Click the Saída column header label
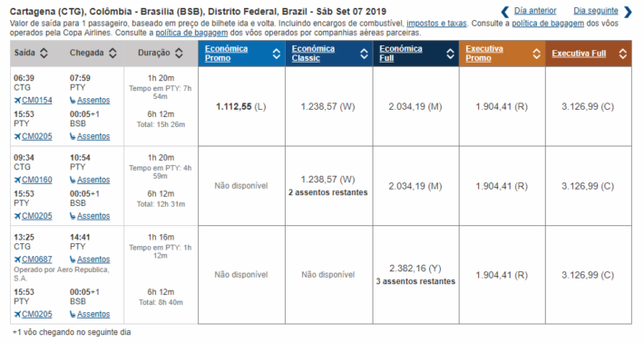The height and width of the screenshot is (343, 644). click(24, 53)
